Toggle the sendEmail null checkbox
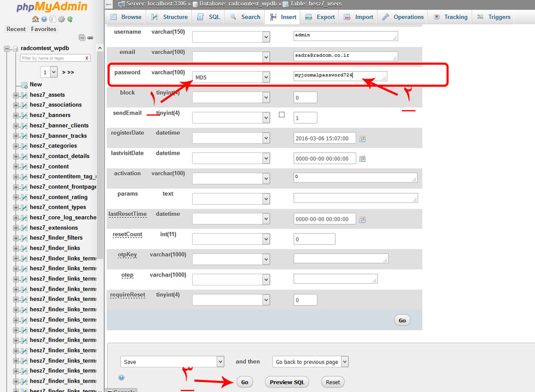Viewport: 535px width, 392px height. click(282, 115)
